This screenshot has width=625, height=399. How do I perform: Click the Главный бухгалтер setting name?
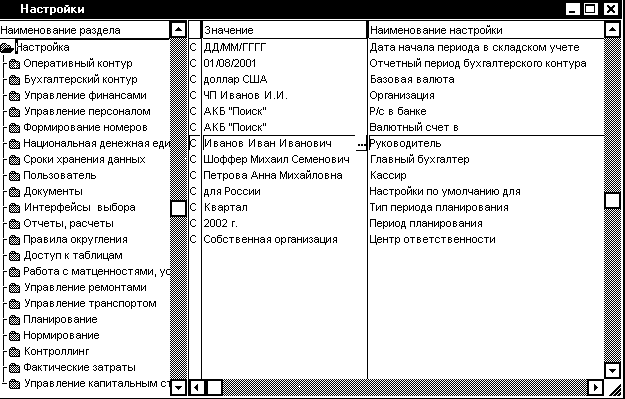click(x=420, y=159)
